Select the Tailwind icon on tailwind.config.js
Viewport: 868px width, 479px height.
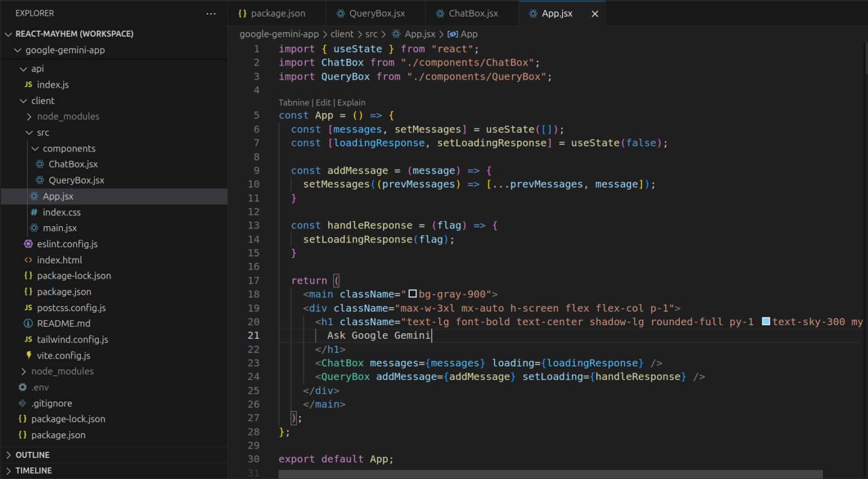click(x=28, y=339)
